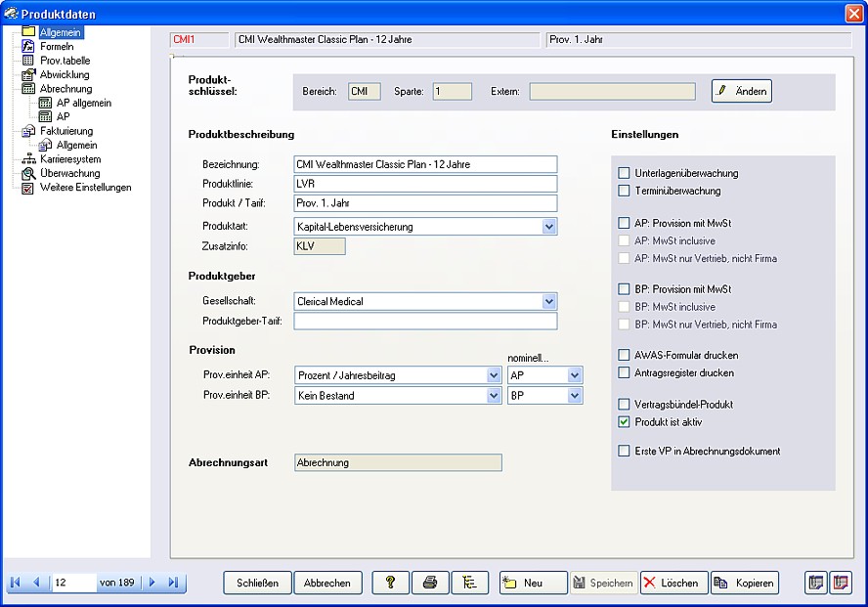Uncheck Produkt ist aktiv

(624, 422)
